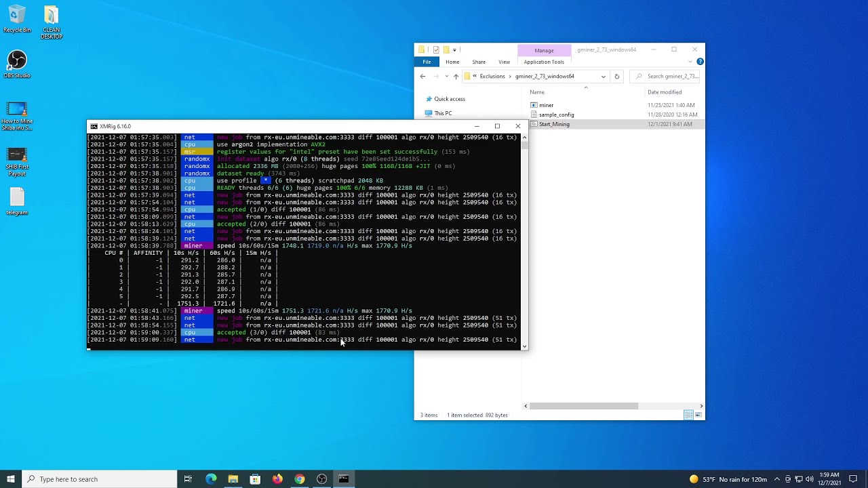Open the taskbar clock and date

coord(829,479)
